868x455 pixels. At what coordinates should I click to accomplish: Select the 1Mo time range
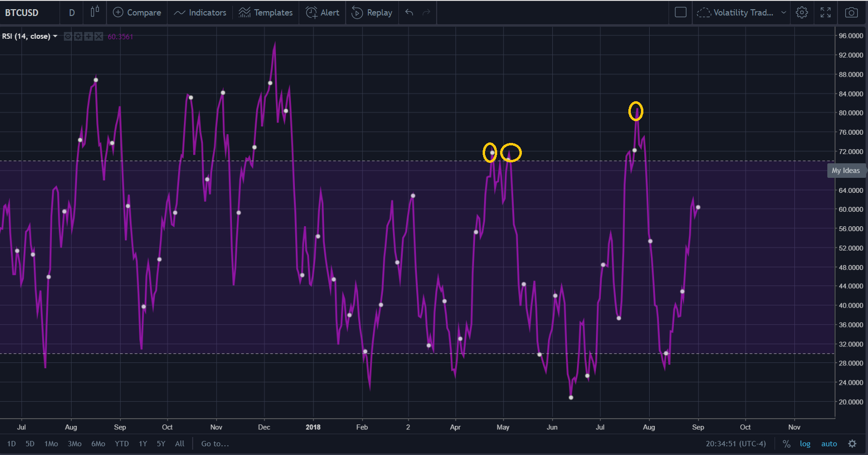pos(51,444)
